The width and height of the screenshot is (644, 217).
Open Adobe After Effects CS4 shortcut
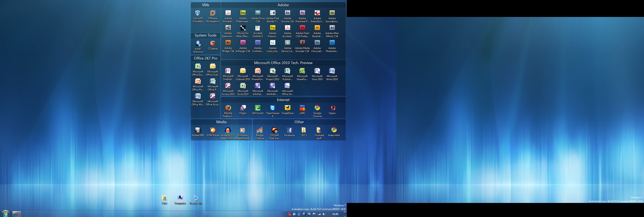332,28
